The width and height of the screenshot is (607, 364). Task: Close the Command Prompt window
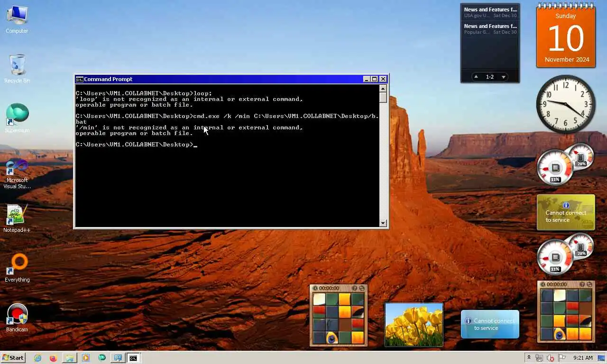pos(383,79)
